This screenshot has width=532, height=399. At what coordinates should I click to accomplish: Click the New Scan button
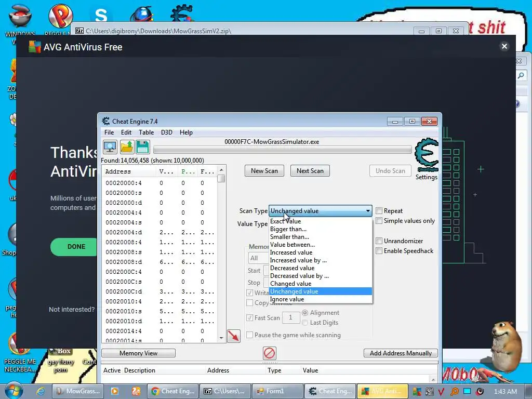point(264,170)
